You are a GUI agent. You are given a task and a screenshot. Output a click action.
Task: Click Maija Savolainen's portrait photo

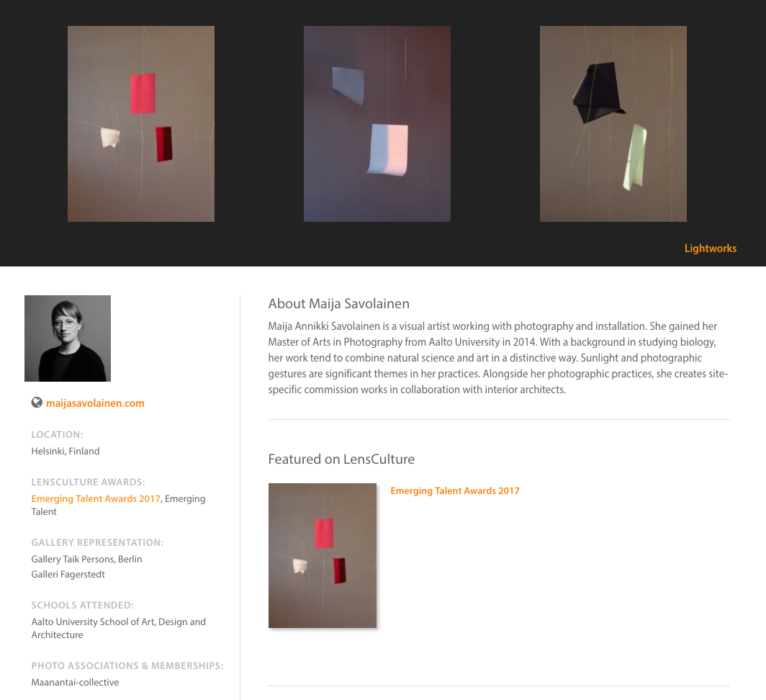[68, 338]
